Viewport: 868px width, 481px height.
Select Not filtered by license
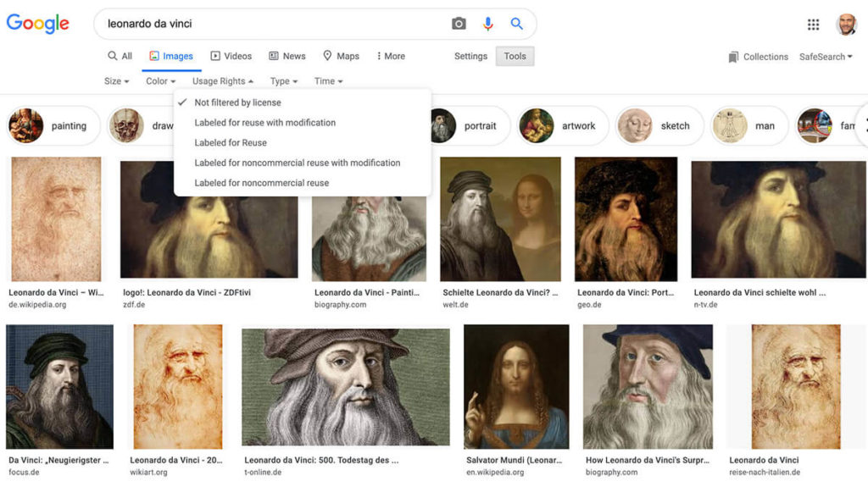(303, 102)
